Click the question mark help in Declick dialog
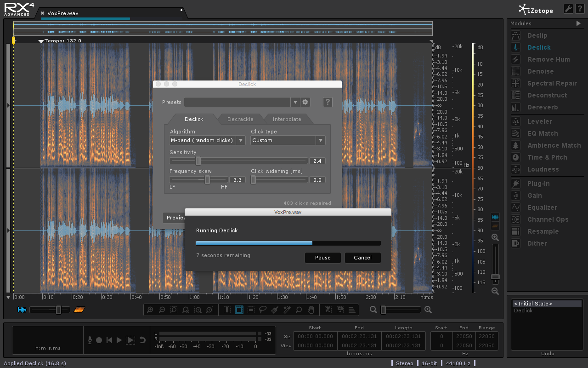 (328, 102)
